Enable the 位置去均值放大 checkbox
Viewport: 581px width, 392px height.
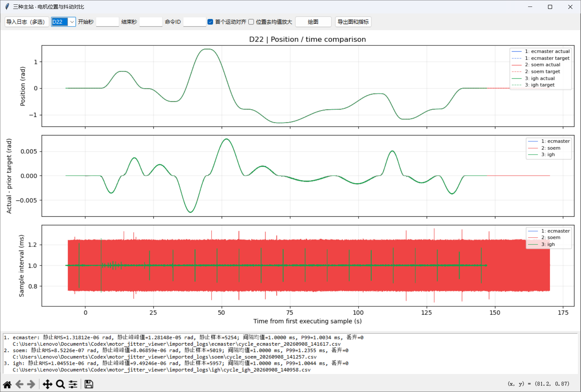[x=251, y=22]
